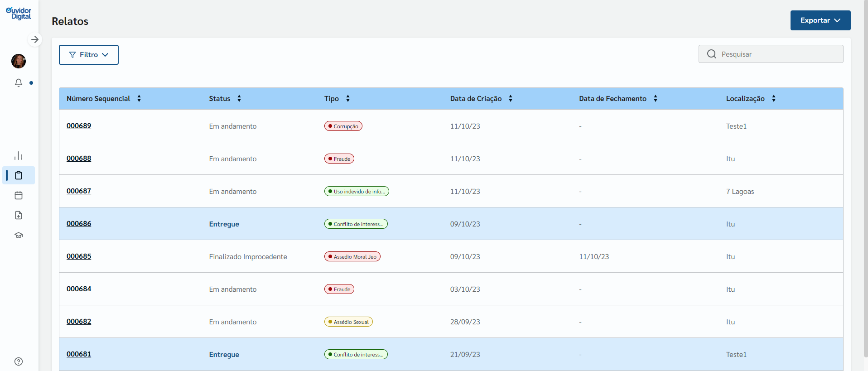Click the 7 Lagoas location cell
The image size is (868, 371).
(x=740, y=192)
